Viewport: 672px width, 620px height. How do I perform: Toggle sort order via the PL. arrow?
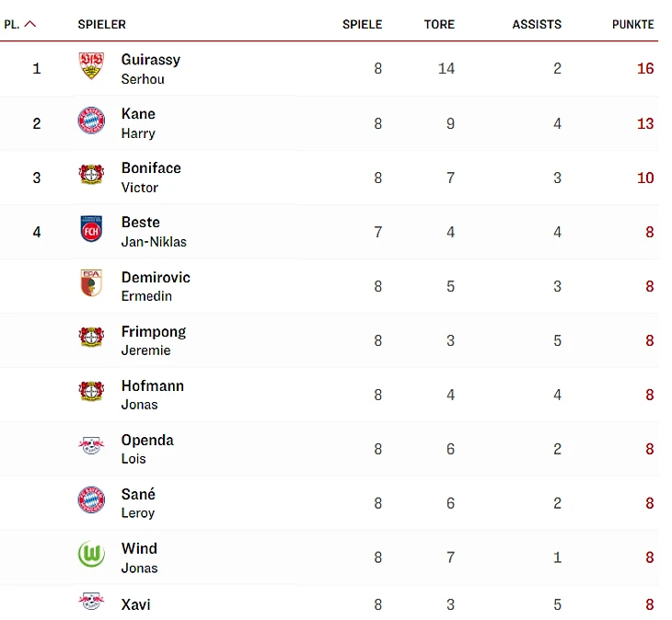coord(30,25)
